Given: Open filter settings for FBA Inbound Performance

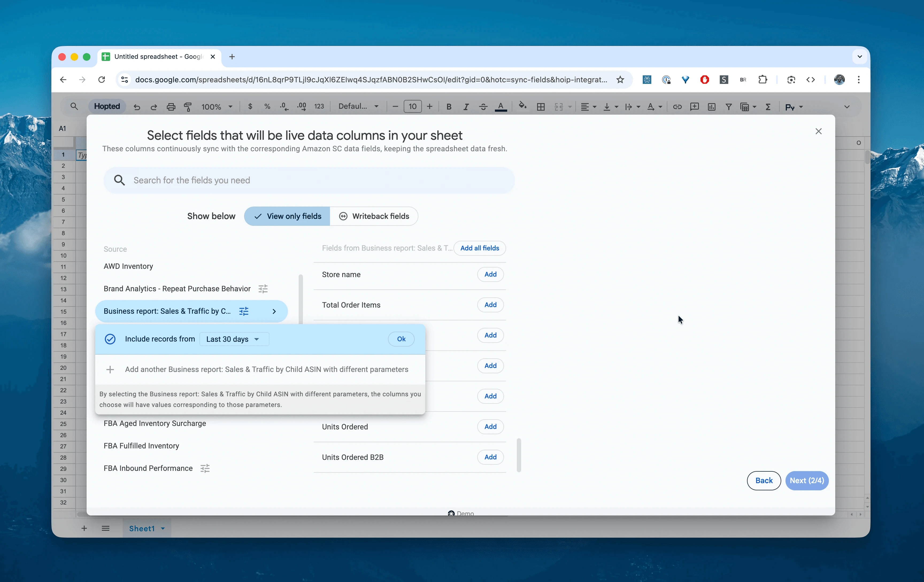Looking at the screenshot, I should 205,468.
